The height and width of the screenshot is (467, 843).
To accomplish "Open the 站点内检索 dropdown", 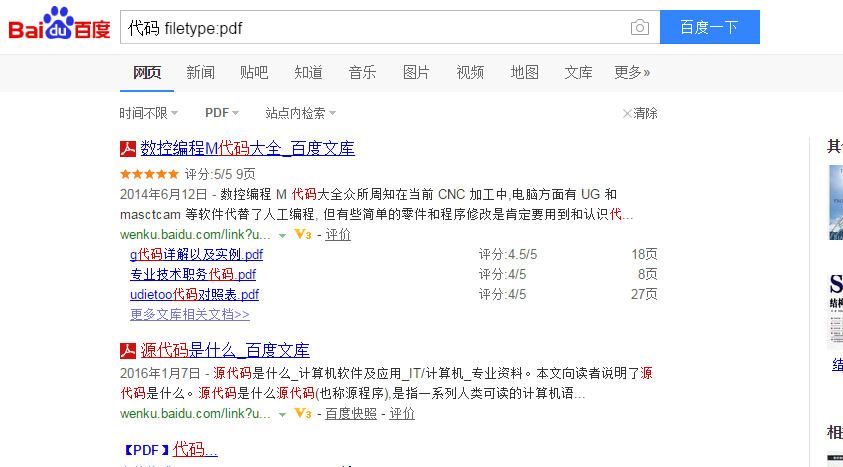I will tap(301, 113).
